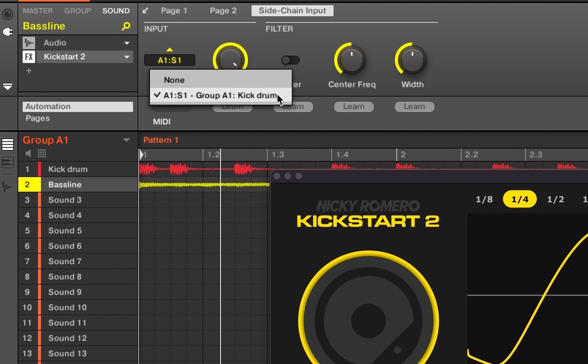Click the Audio waveform plug-in icon
This screenshot has height=364, width=588.
pyautogui.click(x=29, y=43)
